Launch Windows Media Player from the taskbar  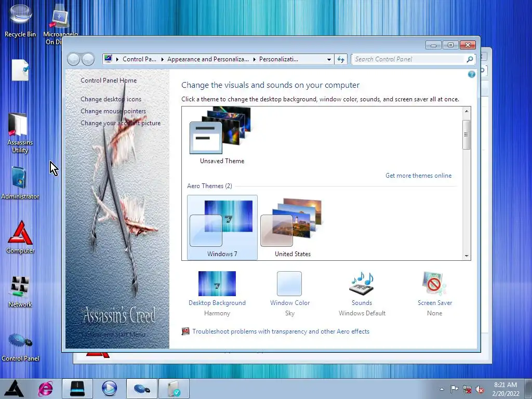(x=109, y=389)
